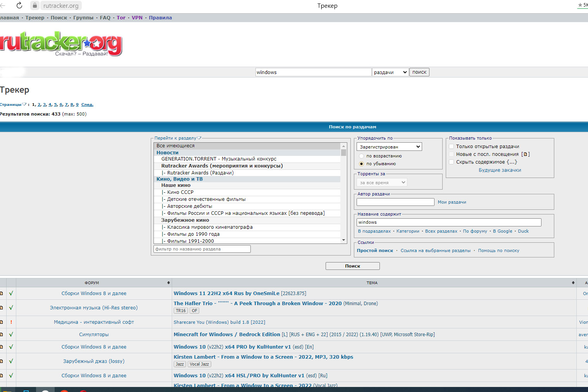Click the green checkmark in the Hafler Trio row
The height and width of the screenshot is (392, 588).
[11, 307]
